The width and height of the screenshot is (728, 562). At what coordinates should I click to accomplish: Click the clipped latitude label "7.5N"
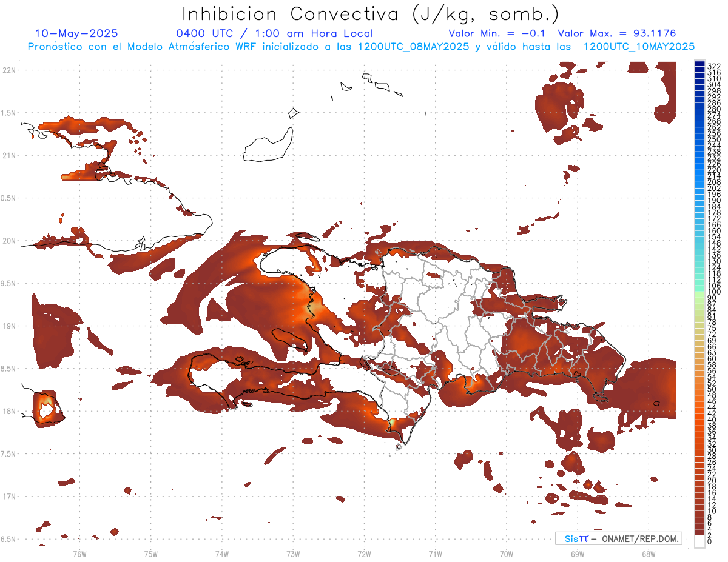pyautogui.click(x=8, y=454)
